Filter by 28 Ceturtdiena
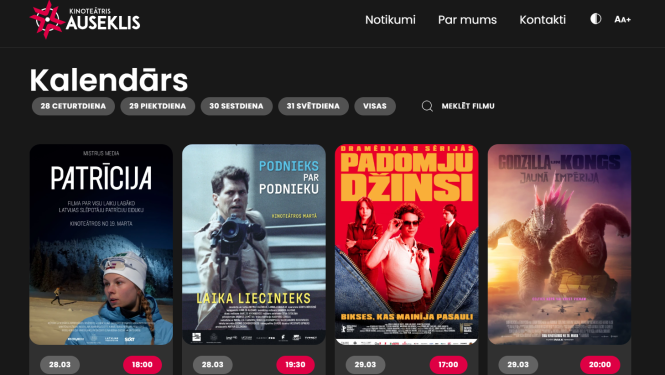This screenshot has height=375, width=665. point(73,106)
